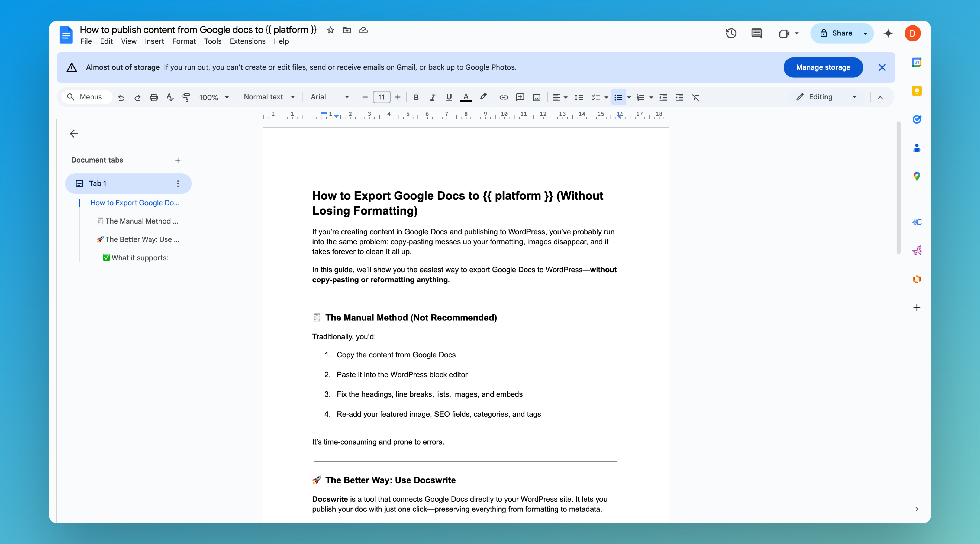The height and width of the screenshot is (544, 980).
Task: Open version history clock icon
Action: (x=731, y=34)
